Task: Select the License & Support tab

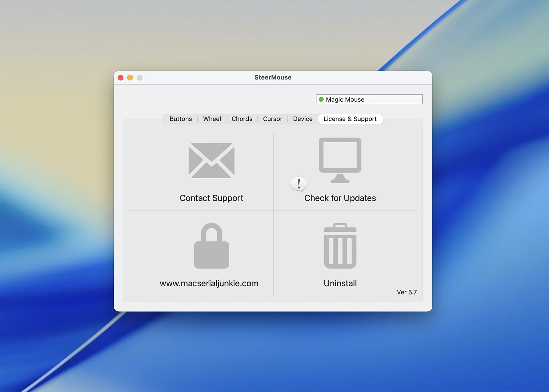Action: click(350, 119)
